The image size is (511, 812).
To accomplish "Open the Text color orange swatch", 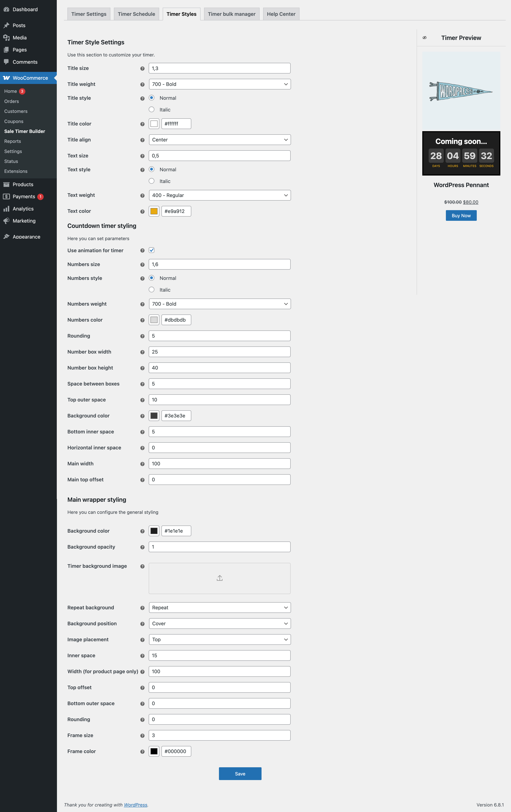I will coord(154,211).
